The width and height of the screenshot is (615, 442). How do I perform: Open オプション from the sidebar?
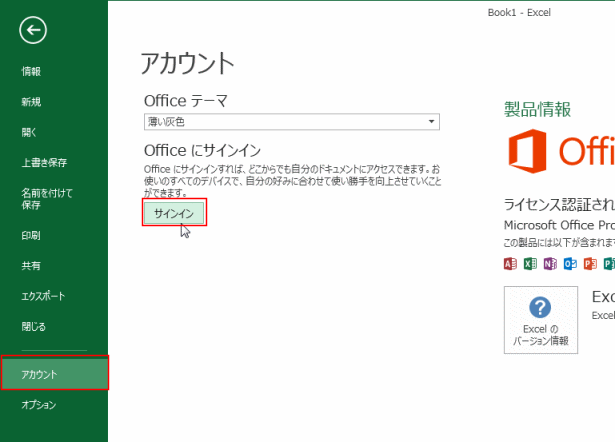(39, 404)
